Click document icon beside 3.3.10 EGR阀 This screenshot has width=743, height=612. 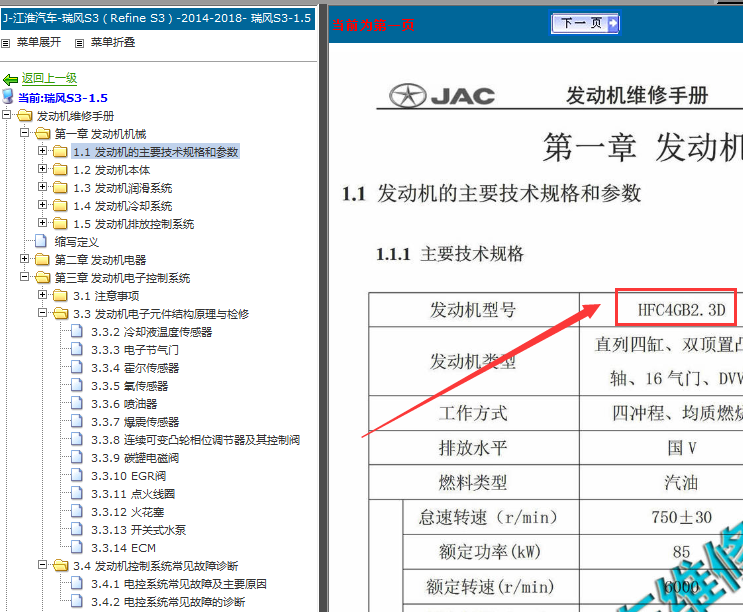point(77,475)
